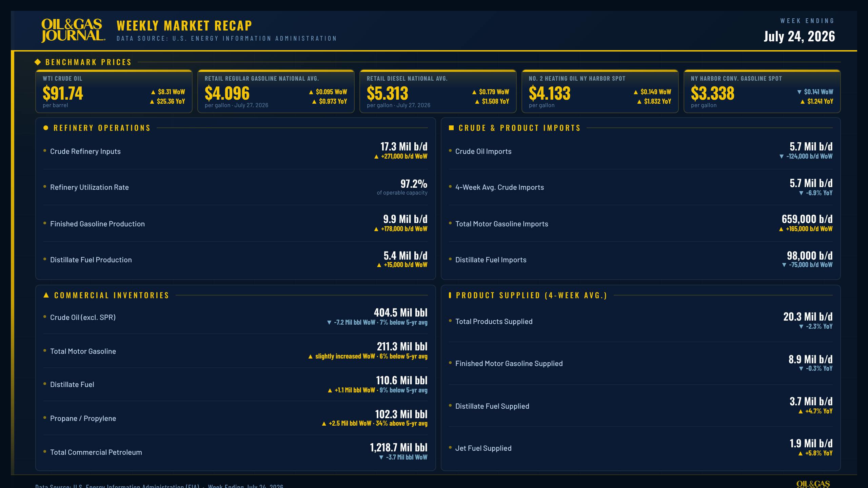
Task: Click the July 24, 2026 week ending date
Action: point(799,37)
